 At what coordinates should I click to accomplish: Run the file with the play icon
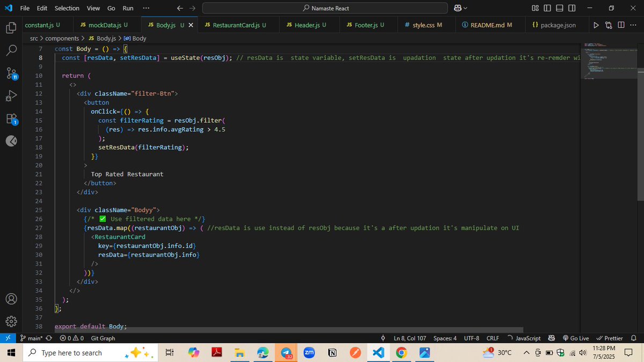(596, 25)
